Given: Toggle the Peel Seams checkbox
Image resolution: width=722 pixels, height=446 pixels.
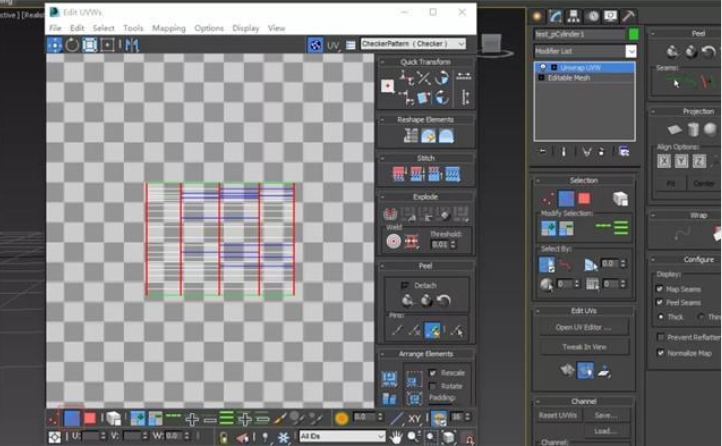Looking at the screenshot, I should tap(659, 302).
